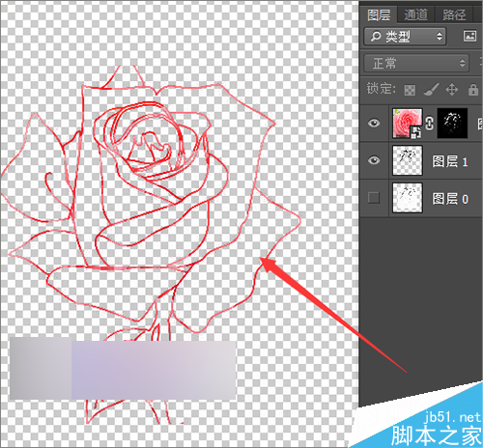Screen dimensions: 483x448
Task: Hide 图层 1 with its eye icon
Action: click(x=374, y=160)
